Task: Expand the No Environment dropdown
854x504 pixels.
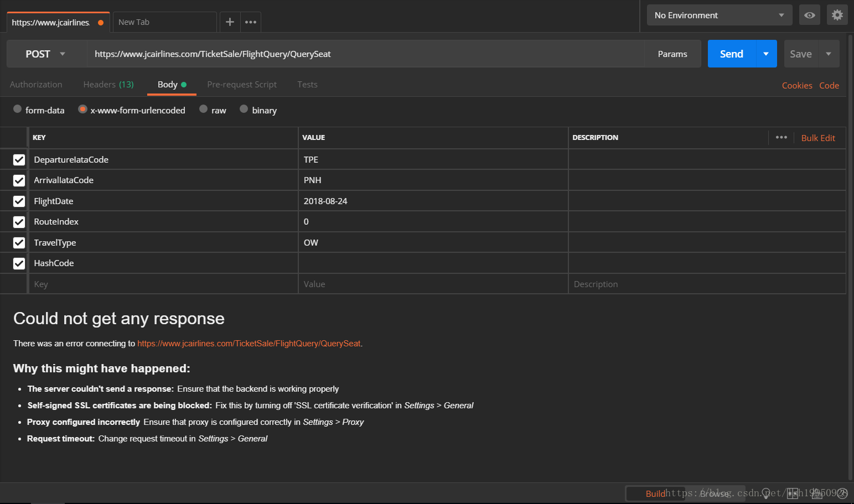Action: (x=720, y=15)
